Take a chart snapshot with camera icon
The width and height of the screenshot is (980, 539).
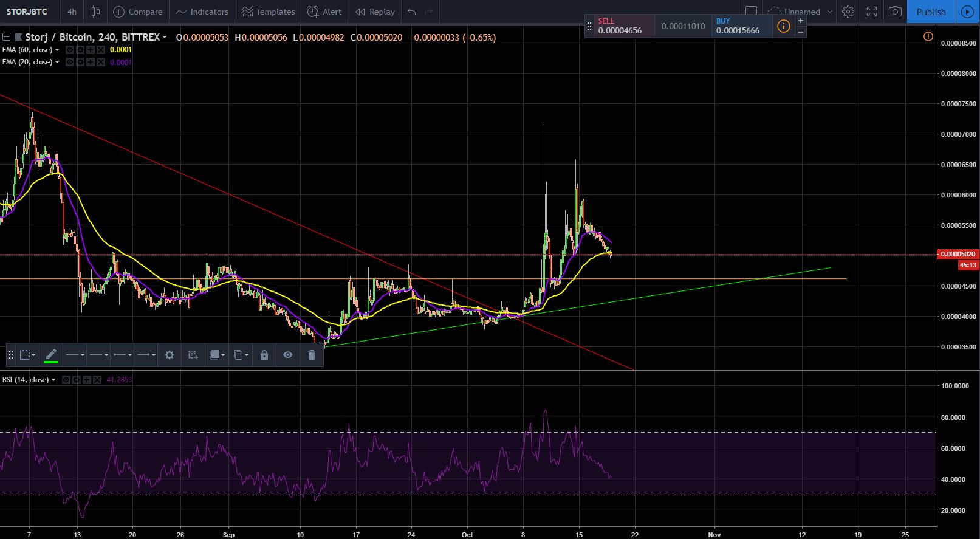pos(895,12)
